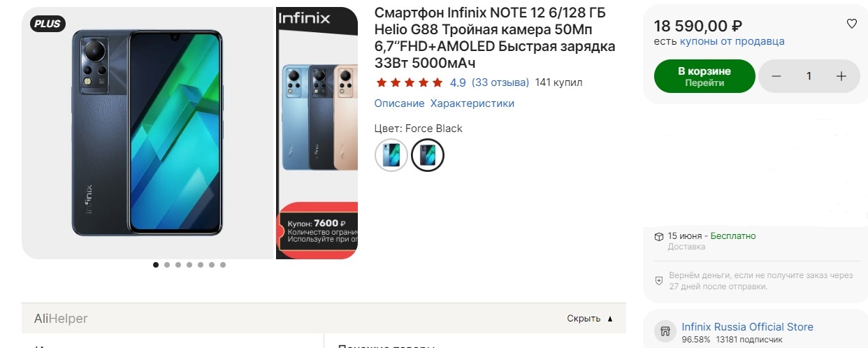Screen dimensions: 868x348
Task: Add product to wishlist heart icon
Action: 851,24
